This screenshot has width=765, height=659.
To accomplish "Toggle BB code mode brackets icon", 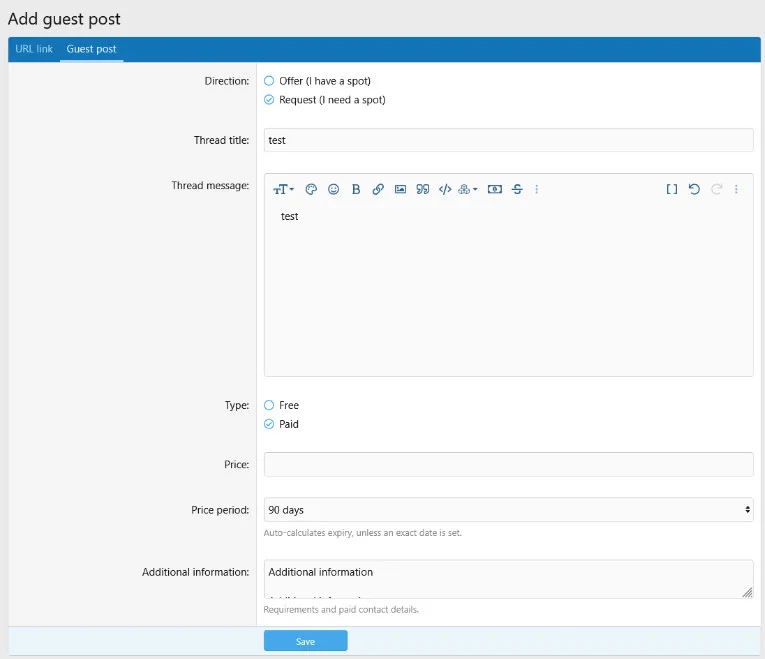I will [672, 189].
